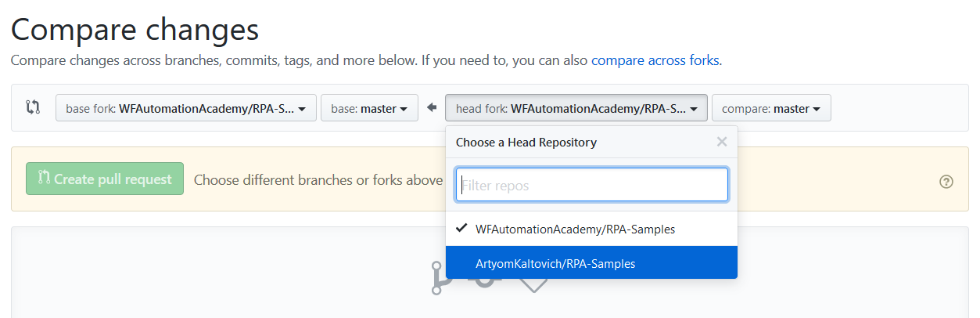Open the base: master branch dropdown

click(x=369, y=108)
